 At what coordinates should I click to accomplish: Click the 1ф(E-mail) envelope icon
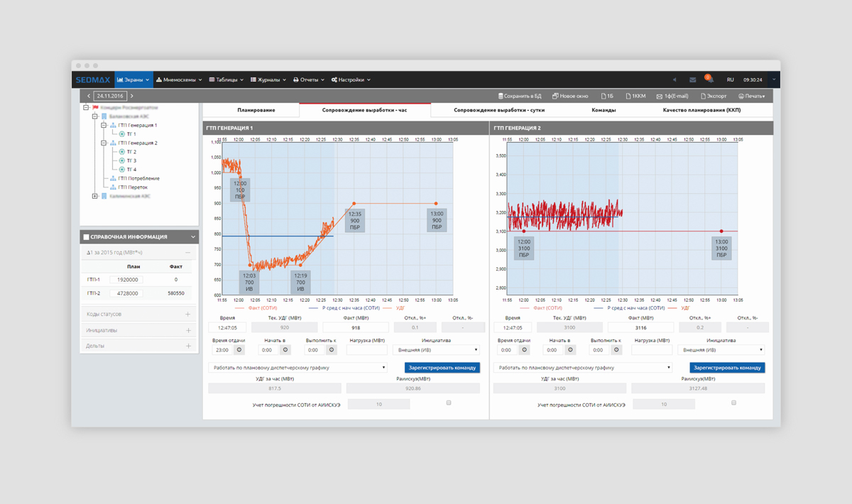click(x=659, y=96)
